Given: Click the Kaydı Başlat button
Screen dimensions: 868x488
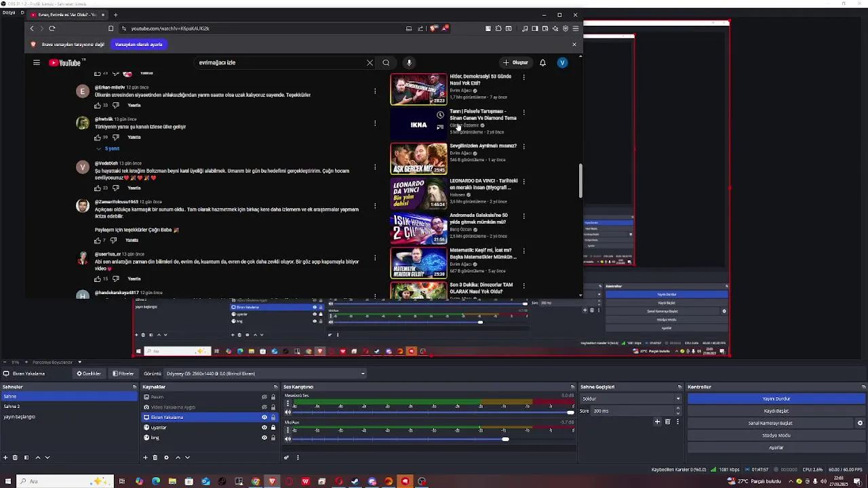Looking at the screenshot, I should [x=776, y=411].
